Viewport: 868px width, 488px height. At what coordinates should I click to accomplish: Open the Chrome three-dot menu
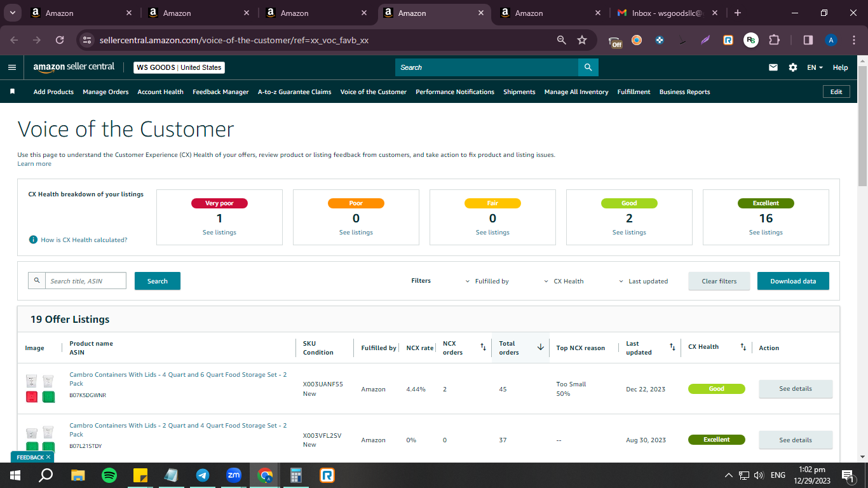854,40
